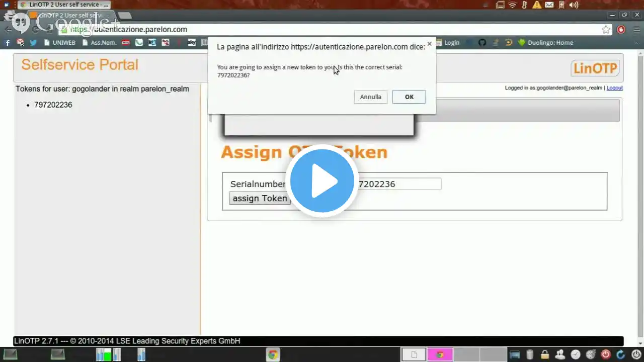Open a new browser tab
Image resolution: width=644 pixels, height=362 pixels.
(x=124, y=16)
